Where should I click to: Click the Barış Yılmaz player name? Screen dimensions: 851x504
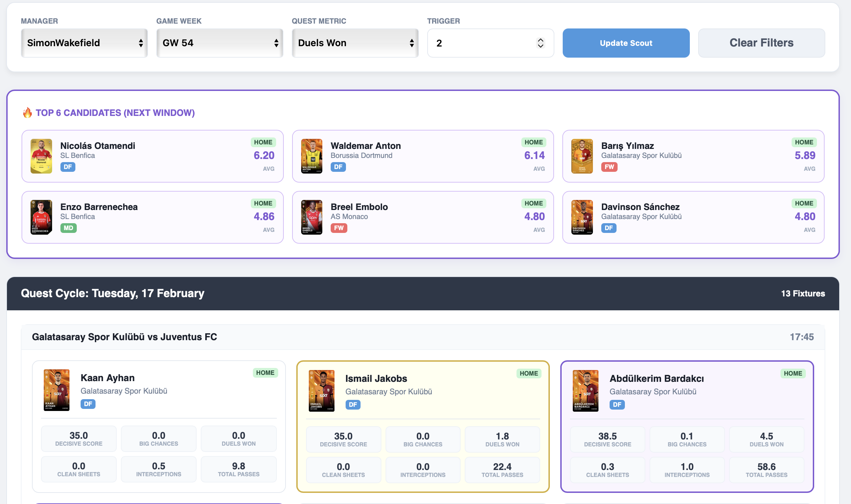(x=628, y=146)
